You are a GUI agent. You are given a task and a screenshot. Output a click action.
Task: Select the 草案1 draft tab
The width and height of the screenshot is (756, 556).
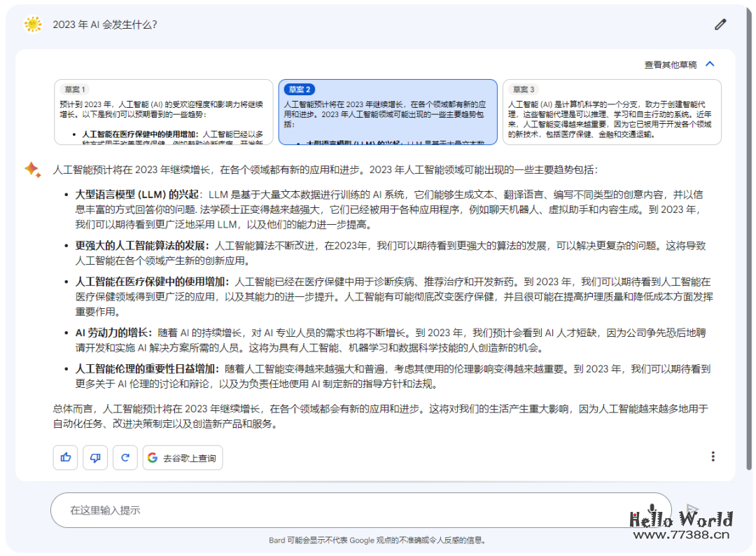coord(75,89)
